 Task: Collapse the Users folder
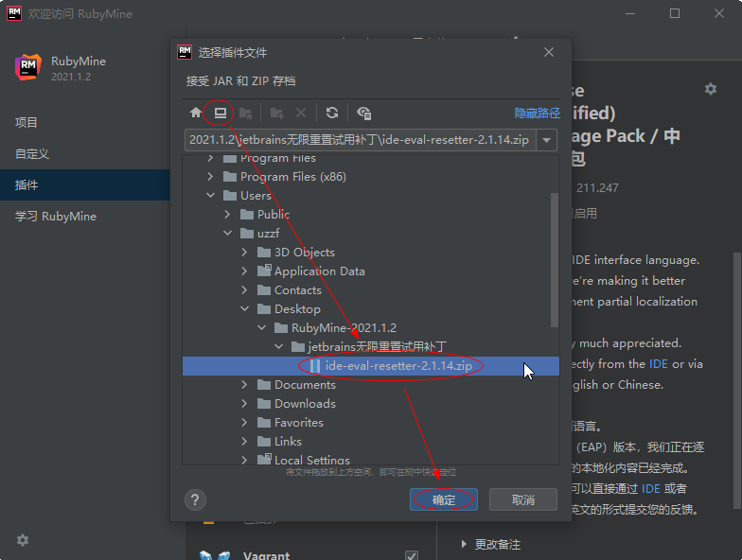[210, 195]
